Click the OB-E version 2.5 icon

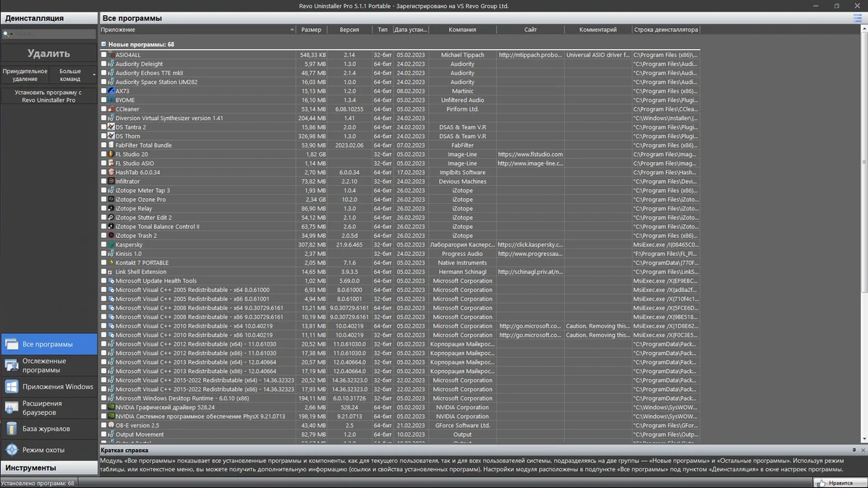click(x=111, y=425)
